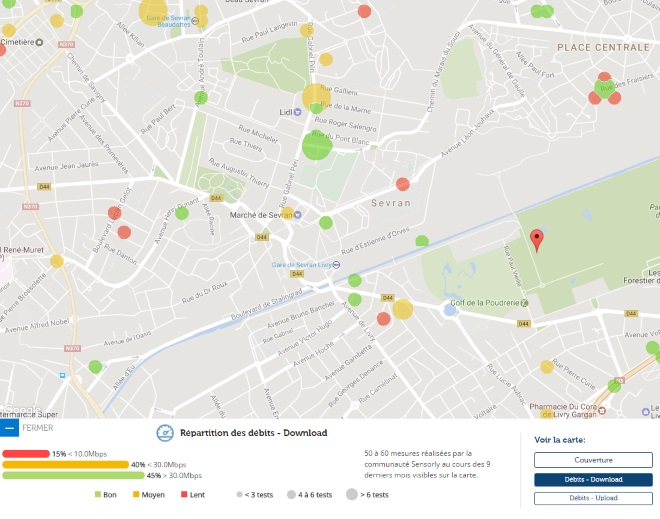Click the red Lent legend swatch
The height and width of the screenshot is (519, 660).
tap(185, 495)
